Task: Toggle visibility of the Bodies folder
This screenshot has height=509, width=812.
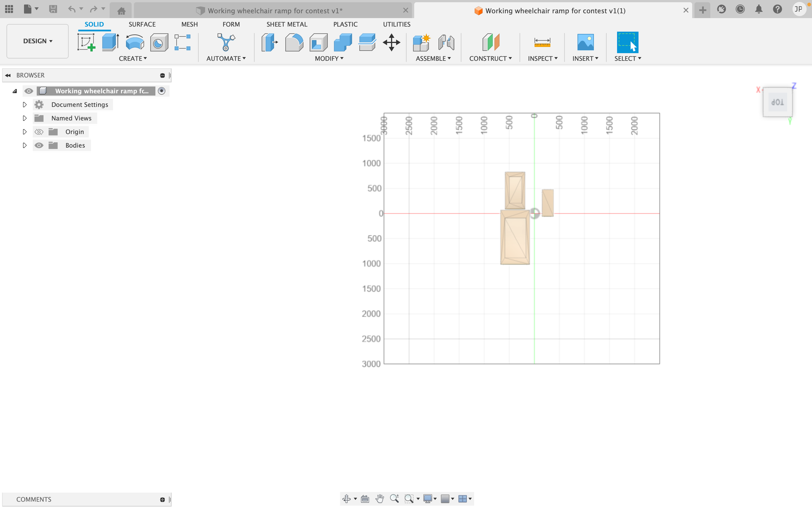Action: point(39,145)
